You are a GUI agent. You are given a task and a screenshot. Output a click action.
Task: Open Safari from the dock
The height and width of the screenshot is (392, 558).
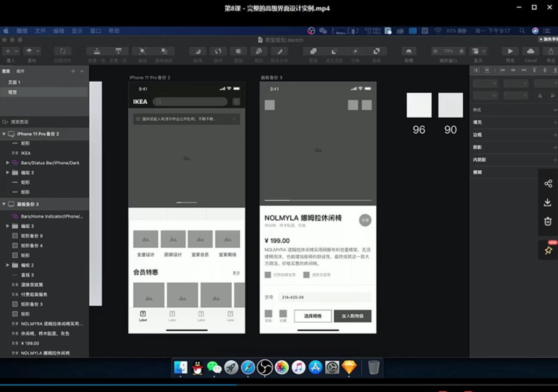point(248,367)
